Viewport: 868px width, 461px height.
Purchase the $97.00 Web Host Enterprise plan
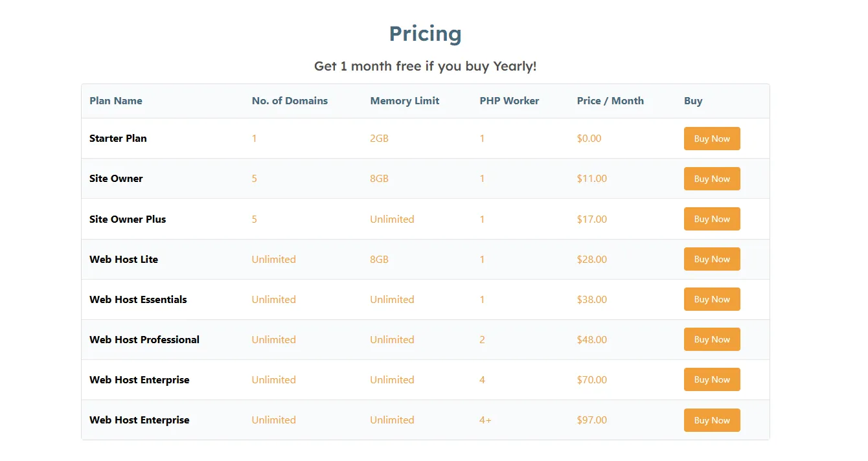(712, 420)
